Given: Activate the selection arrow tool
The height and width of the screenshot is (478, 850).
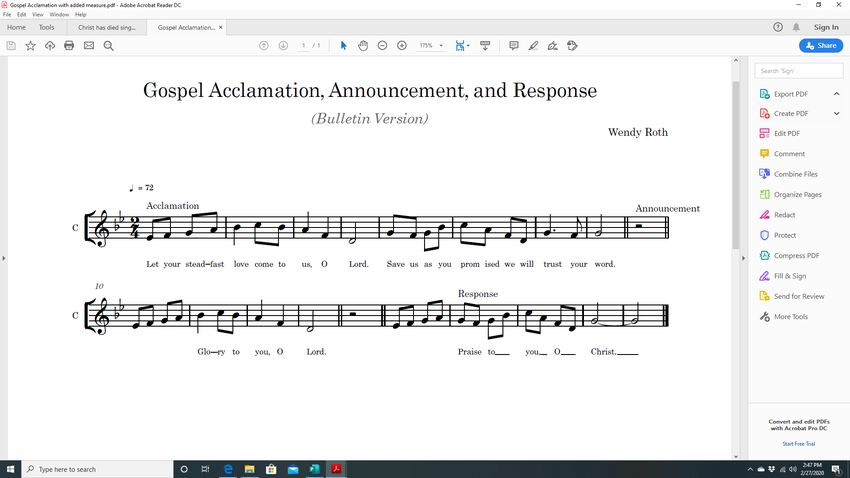Looking at the screenshot, I should [x=343, y=46].
